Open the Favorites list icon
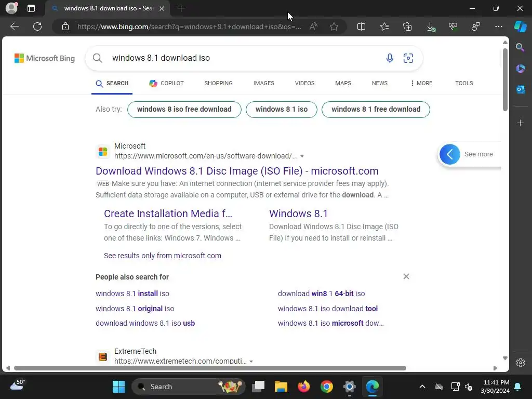Viewport: 532px width, 399px height. click(x=384, y=26)
